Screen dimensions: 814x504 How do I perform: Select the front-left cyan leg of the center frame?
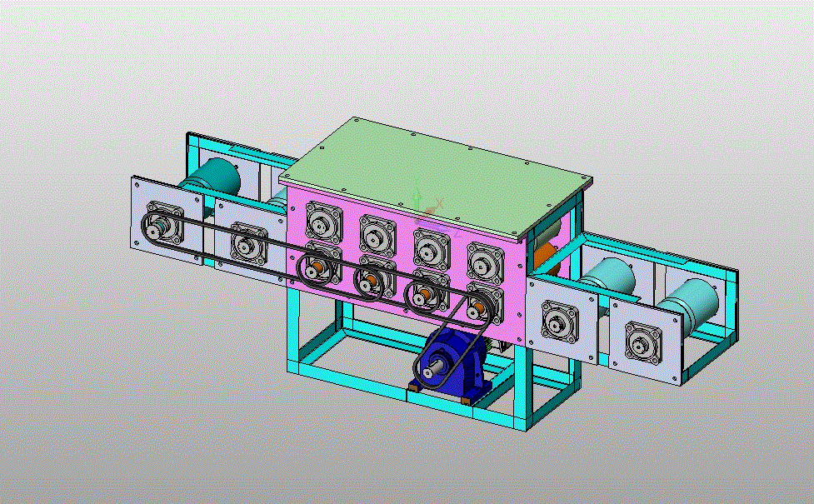coord(293,330)
